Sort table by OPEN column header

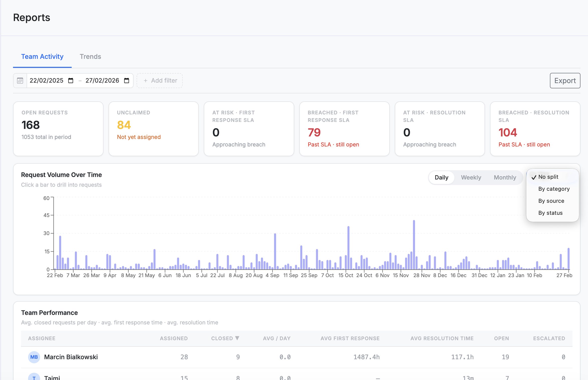[502, 338]
